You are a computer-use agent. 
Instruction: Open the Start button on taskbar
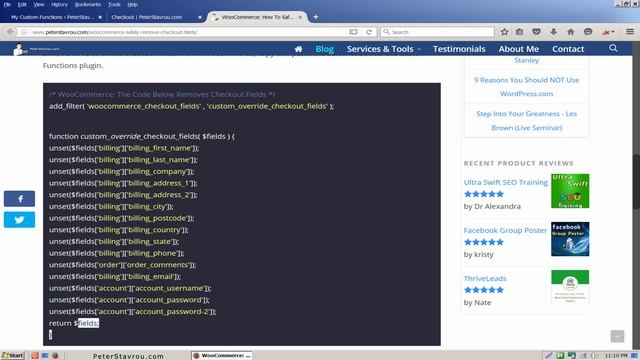[x=13, y=356]
